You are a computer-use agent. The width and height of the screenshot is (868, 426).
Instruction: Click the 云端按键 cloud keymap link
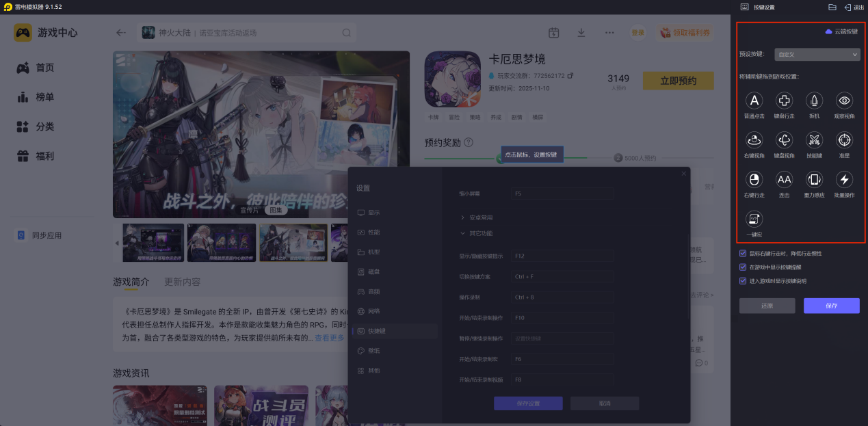841,31
